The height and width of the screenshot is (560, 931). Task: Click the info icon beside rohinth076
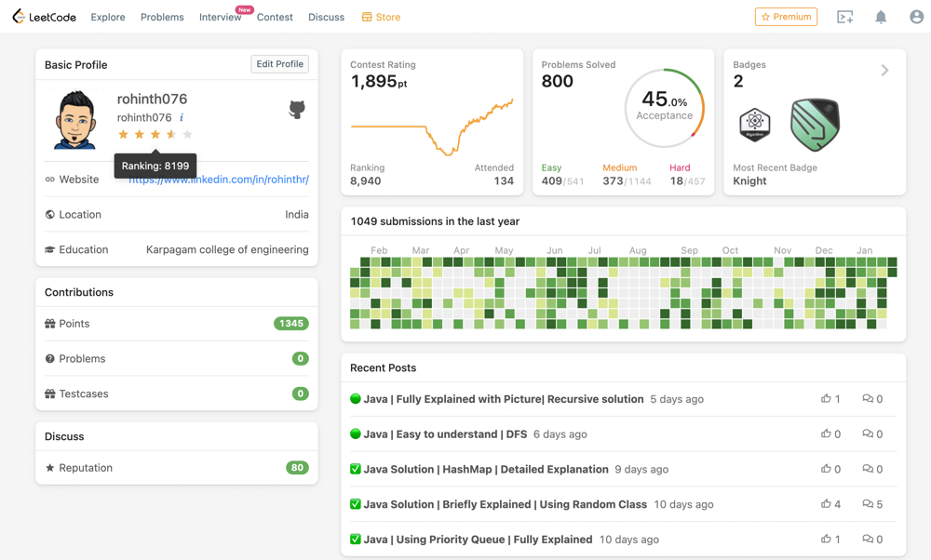(182, 117)
